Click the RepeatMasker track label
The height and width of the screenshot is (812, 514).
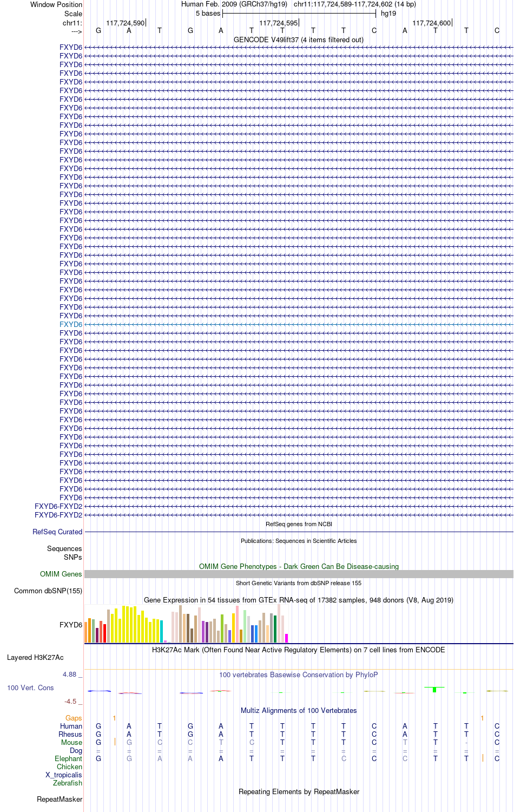tap(60, 799)
